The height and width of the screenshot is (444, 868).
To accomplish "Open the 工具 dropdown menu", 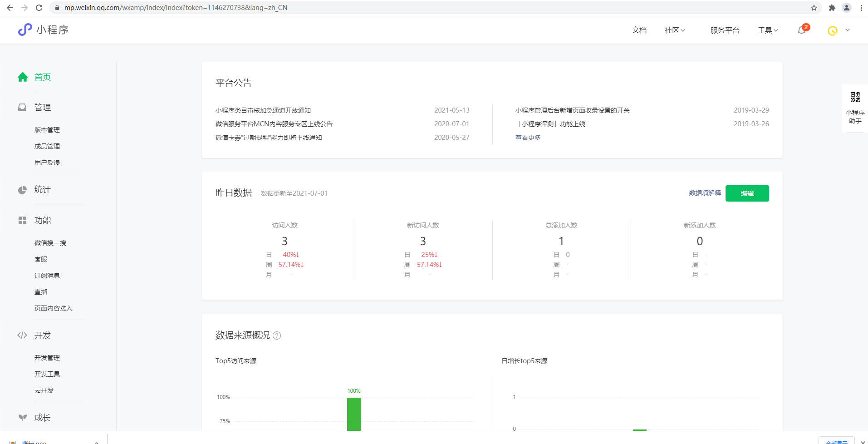I will point(768,30).
